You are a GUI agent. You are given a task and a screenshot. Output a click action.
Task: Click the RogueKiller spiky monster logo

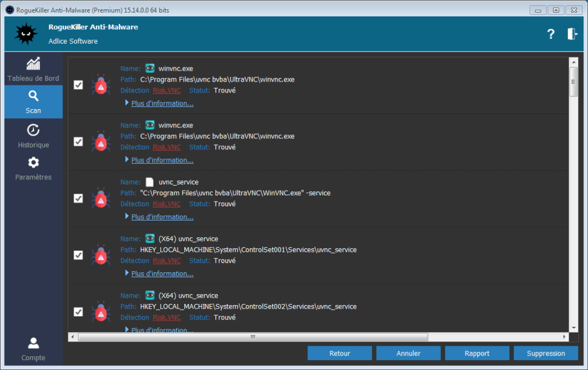pyautogui.click(x=25, y=34)
